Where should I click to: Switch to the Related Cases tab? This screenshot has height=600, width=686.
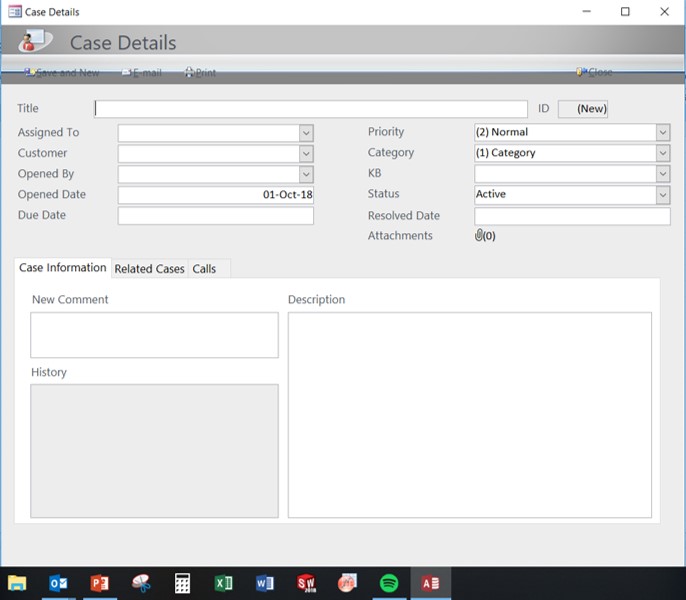coord(150,269)
